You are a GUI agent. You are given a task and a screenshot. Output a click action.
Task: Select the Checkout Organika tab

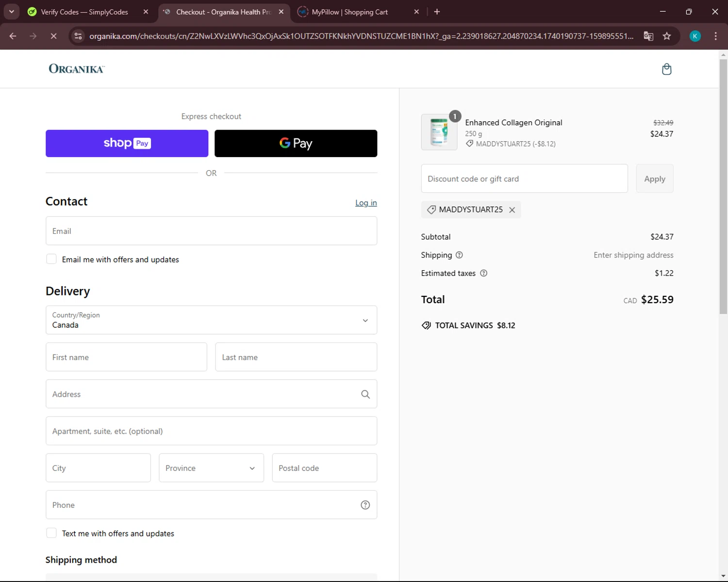pos(223,12)
